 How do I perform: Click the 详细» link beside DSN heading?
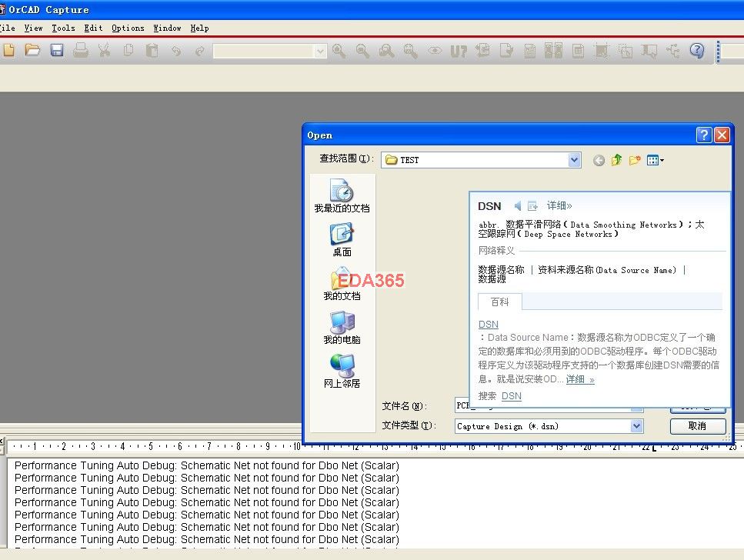click(x=559, y=206)
